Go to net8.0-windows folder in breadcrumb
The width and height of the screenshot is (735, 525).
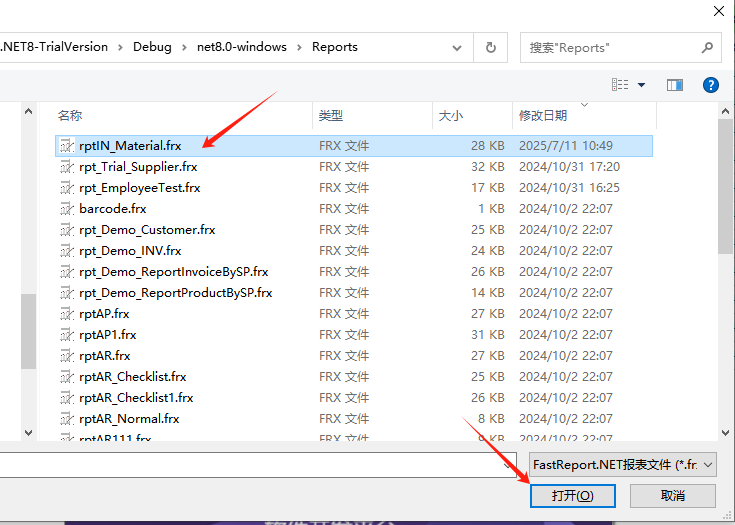point(242,47)
